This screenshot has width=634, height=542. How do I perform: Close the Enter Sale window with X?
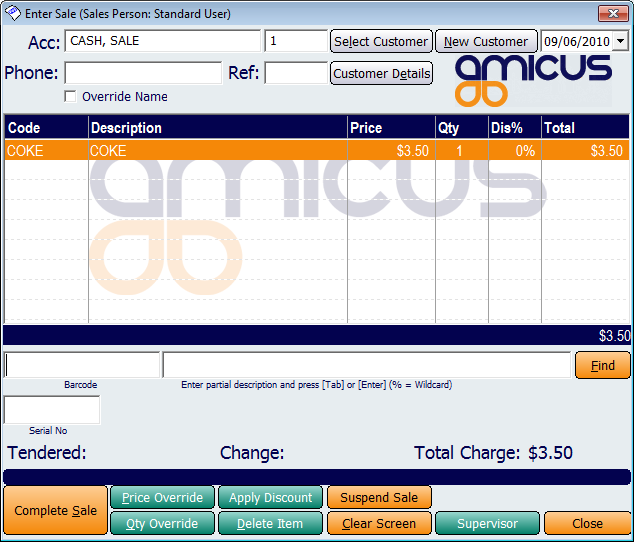[613, 13]
